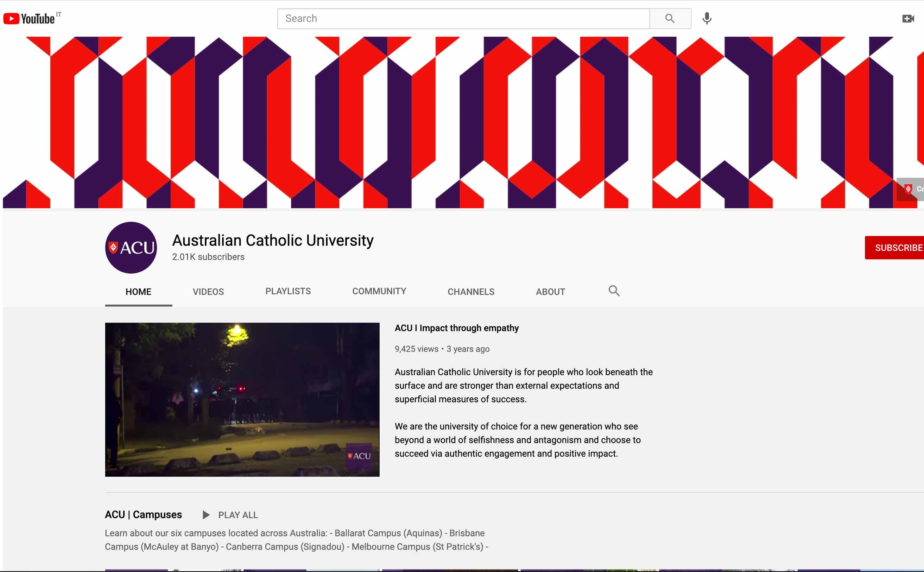924x572 pixels.
Task: Click the Australian Catholic University channel name
Action: coord(273,240)
